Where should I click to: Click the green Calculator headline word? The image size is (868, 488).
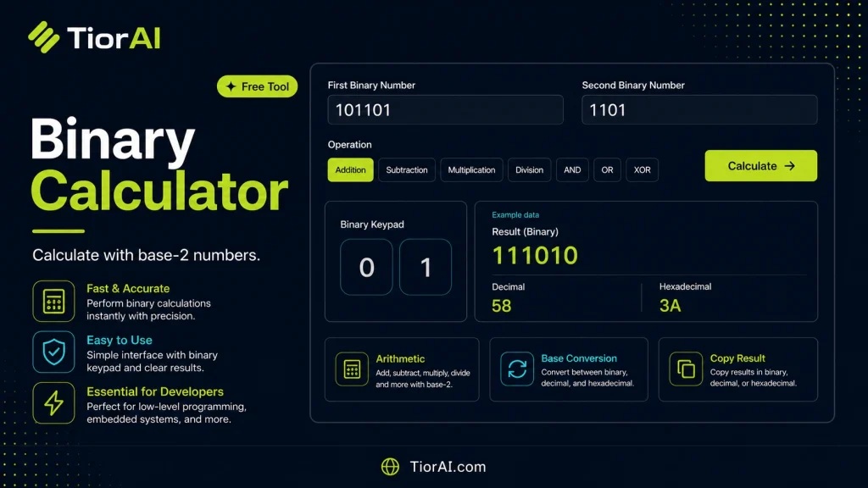click(159, 191)
